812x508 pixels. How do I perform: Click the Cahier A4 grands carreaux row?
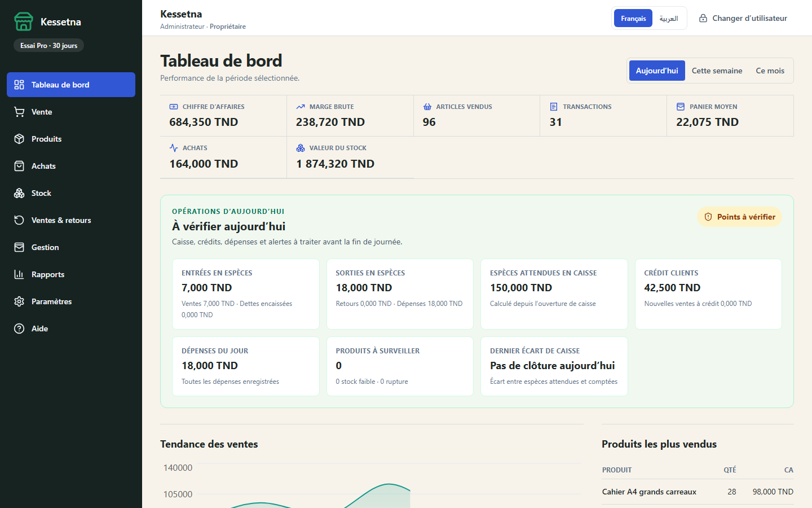[698, 492]
